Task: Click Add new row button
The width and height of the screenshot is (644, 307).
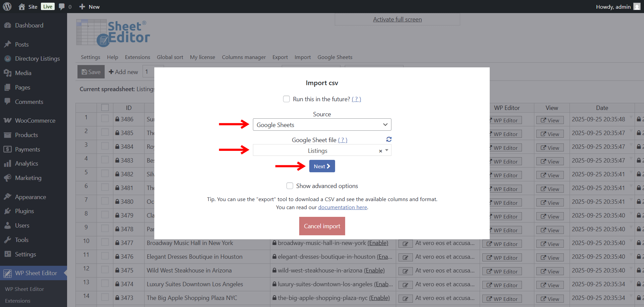Action: 123,72
